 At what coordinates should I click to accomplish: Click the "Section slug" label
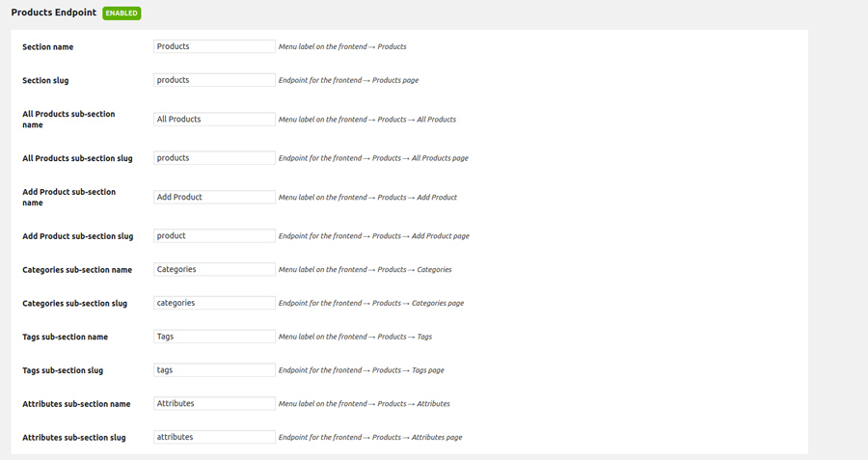45,81
